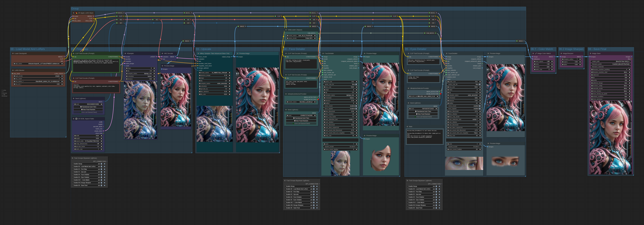Click jump arrow for Enable 03 - Upscale in leftmost Fast Groups Bypasser
644x225 pixels.
(105, 172)
